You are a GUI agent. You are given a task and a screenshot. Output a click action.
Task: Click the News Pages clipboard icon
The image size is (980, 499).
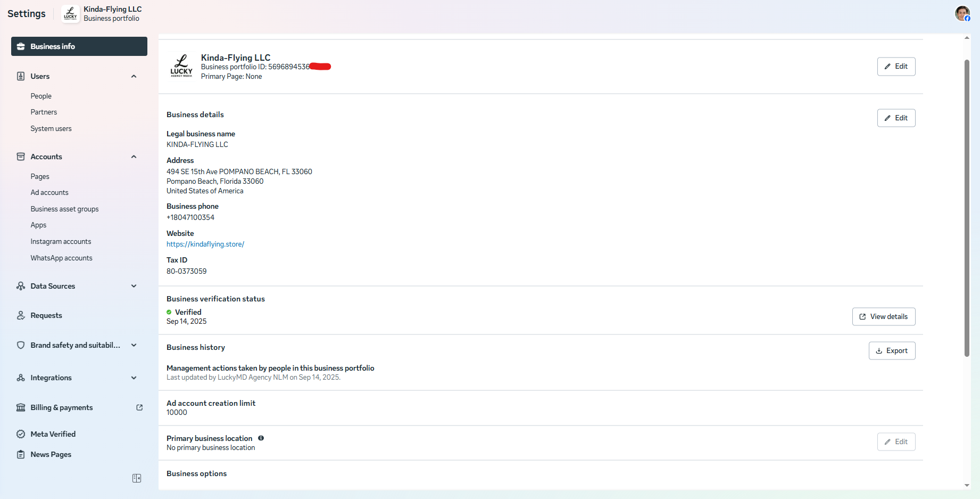(x=21, y=454)
